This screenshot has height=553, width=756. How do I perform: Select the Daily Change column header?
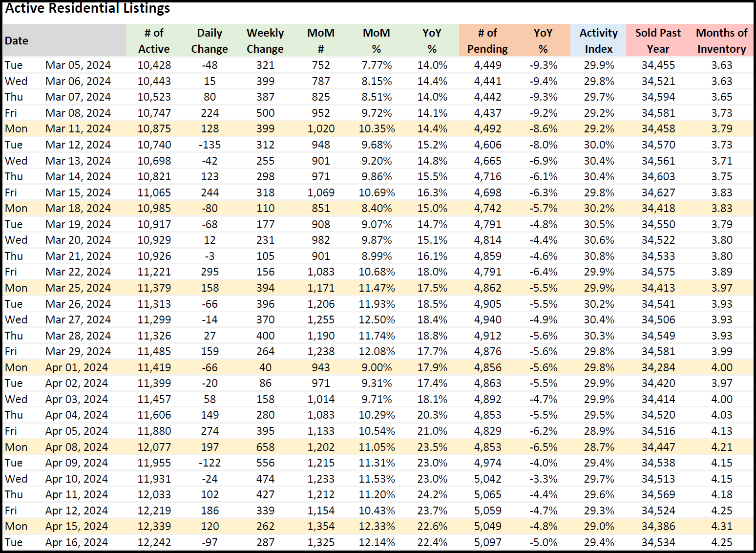coord(210,41)
